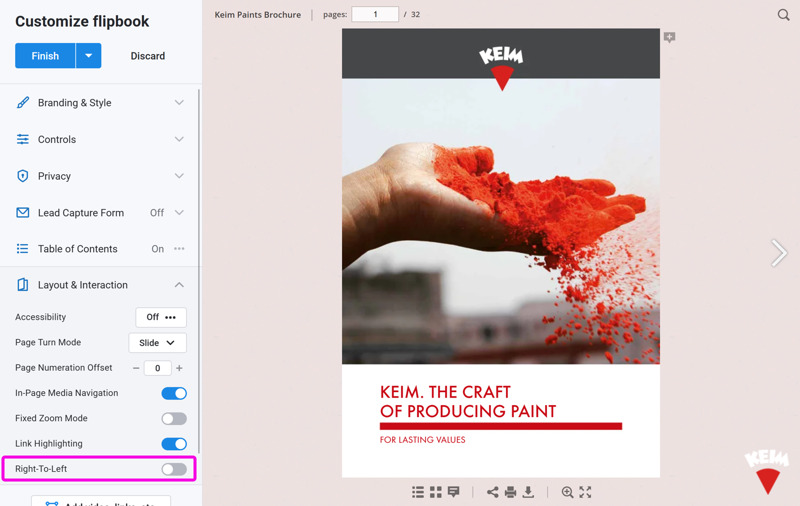Image resolution: width=800 pixels, height=506 pixels.
Task: Click the Controls sliders icon
Action: point(22,139)
